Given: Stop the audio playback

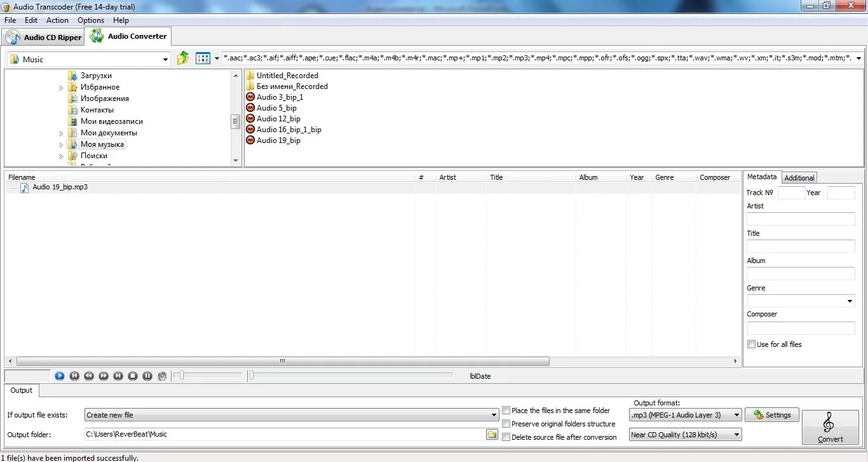Looking at the screenshot, I should [133, 376].
